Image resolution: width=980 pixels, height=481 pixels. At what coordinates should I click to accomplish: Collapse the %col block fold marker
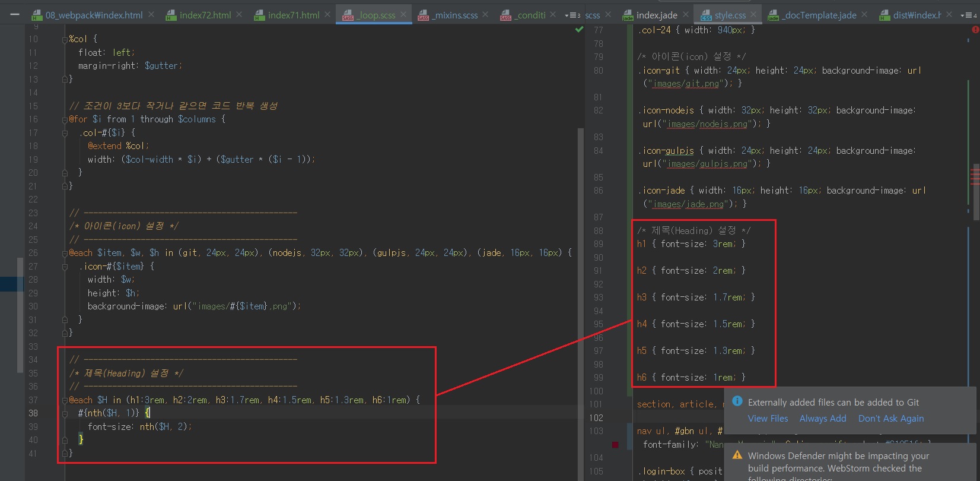coord(65,39)
